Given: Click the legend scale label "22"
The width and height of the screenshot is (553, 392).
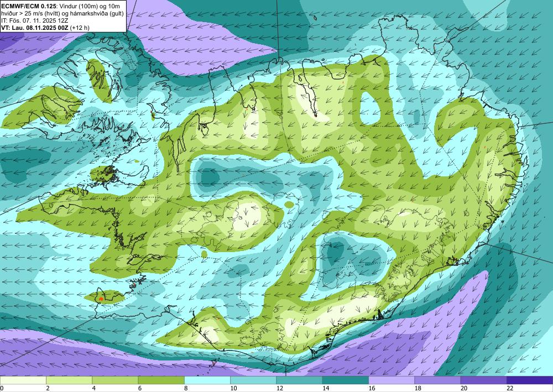Looking at the screenshot, I should (510, 388).
